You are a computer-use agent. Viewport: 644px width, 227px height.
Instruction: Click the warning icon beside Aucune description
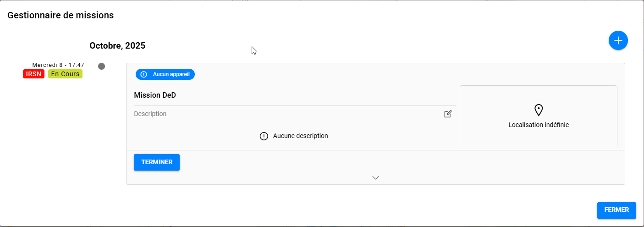point(264,136)
